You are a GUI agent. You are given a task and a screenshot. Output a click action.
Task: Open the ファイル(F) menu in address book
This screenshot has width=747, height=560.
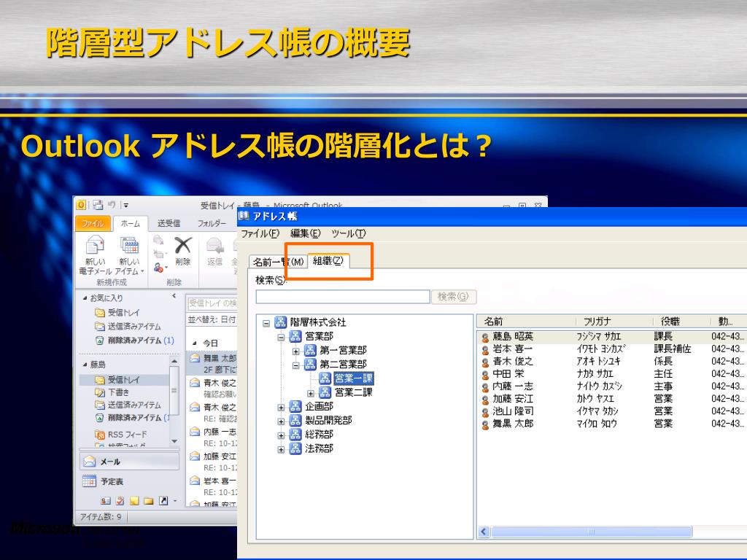point(260,233)
